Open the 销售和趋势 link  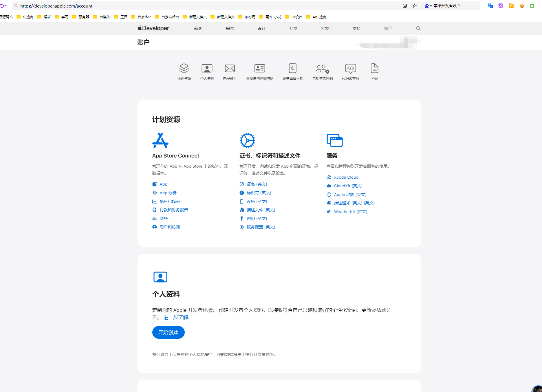(170, 202)
